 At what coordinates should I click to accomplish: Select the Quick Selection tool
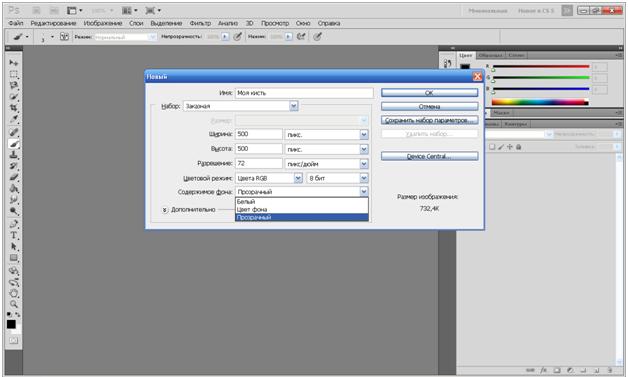click(x=14, y=97)
